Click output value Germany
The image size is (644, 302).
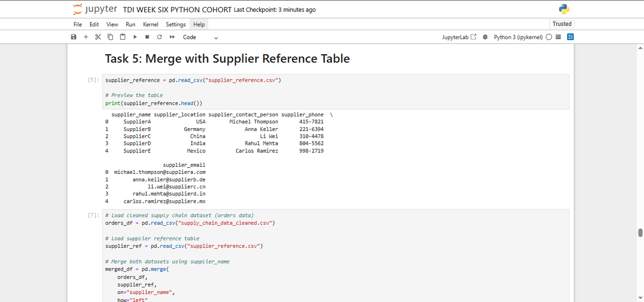(194, 129)
